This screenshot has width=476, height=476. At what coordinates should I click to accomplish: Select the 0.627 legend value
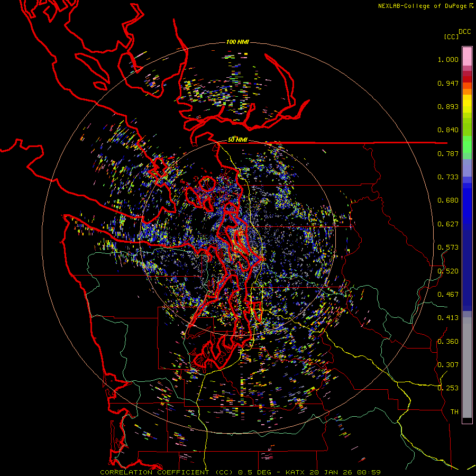448,224
